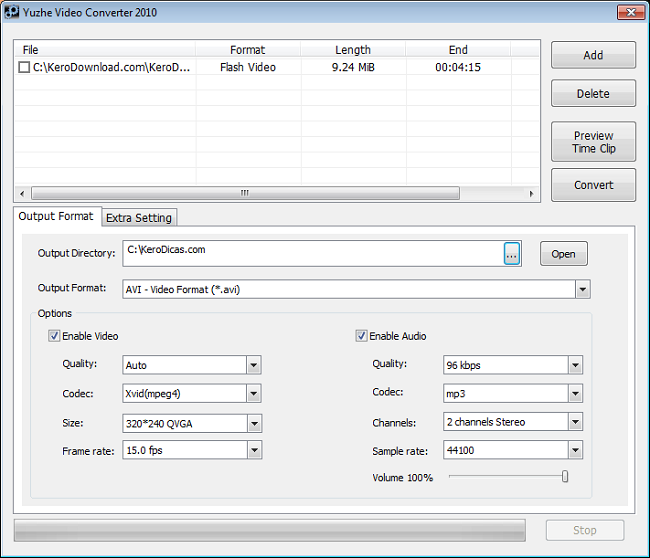Click the Yuzhe Video Converter title bar icon
This screenshot has width=650, height=558.
click(12, 12)
